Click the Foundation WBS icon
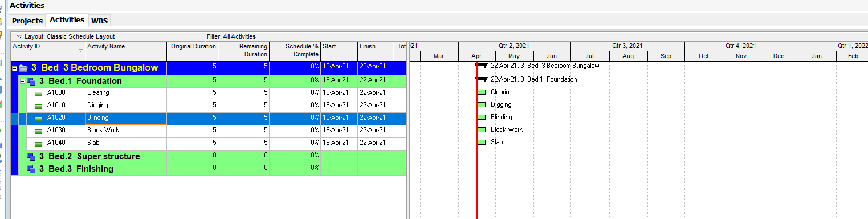 click(32, 82)
